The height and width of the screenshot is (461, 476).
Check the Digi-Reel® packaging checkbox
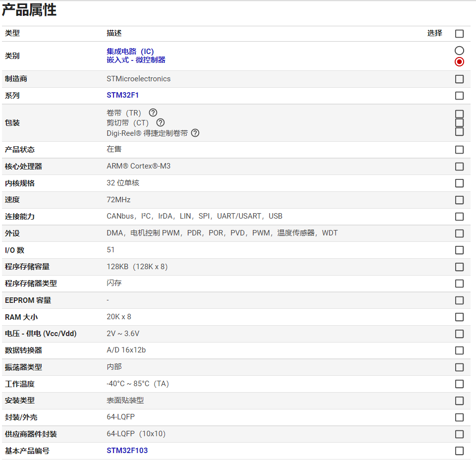click(459, 131)
